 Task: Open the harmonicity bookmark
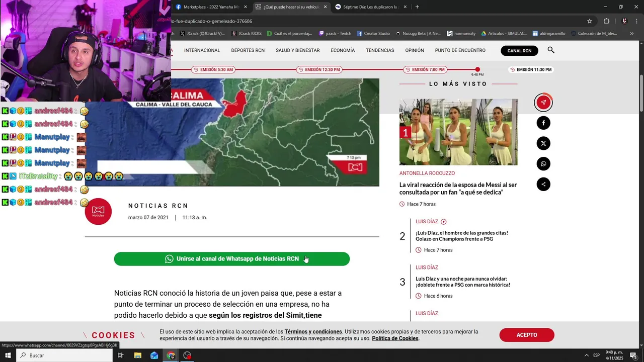click(461, 34)
